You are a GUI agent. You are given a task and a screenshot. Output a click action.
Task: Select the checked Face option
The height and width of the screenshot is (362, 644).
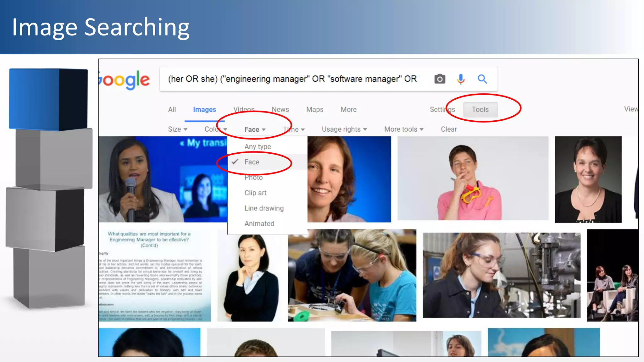pos(268,162)
